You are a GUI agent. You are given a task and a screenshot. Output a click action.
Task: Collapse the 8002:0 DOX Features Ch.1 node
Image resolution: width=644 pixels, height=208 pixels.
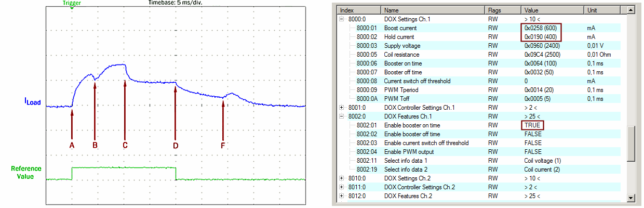(x=341, y=116)
